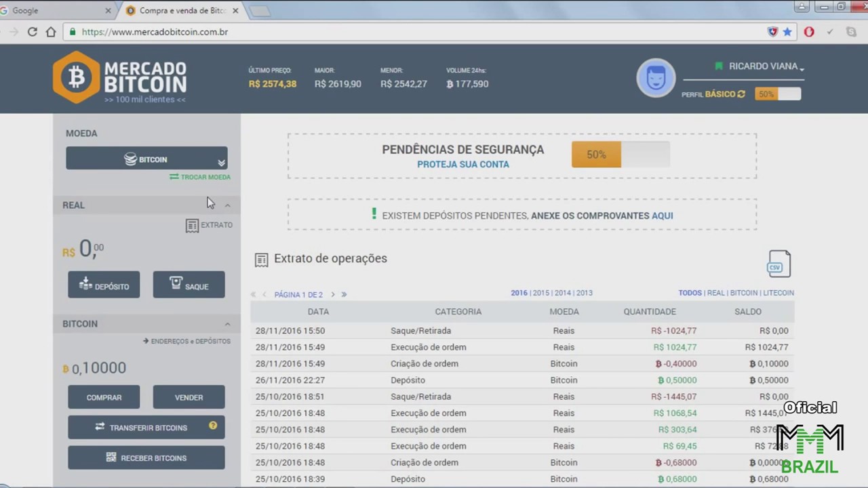Click the Trocar Moeda link

pyautogui.click(x=200, y=177)
